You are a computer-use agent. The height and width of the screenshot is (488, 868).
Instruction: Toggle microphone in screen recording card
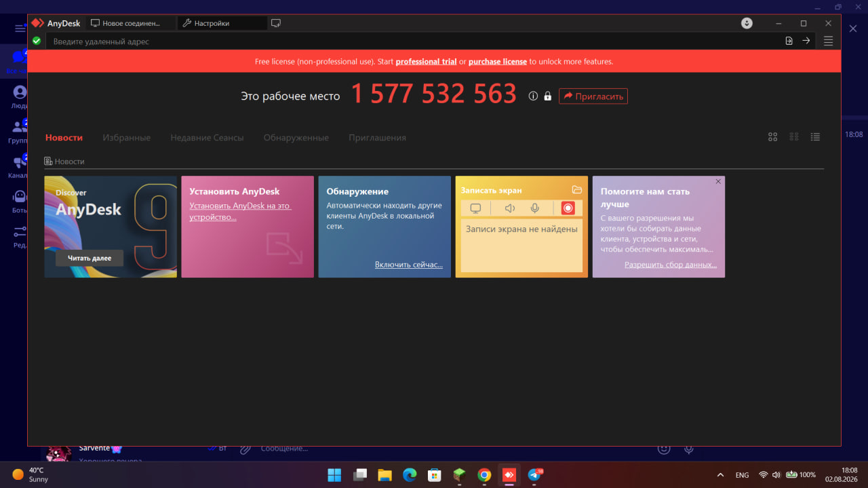click(535, 208)
